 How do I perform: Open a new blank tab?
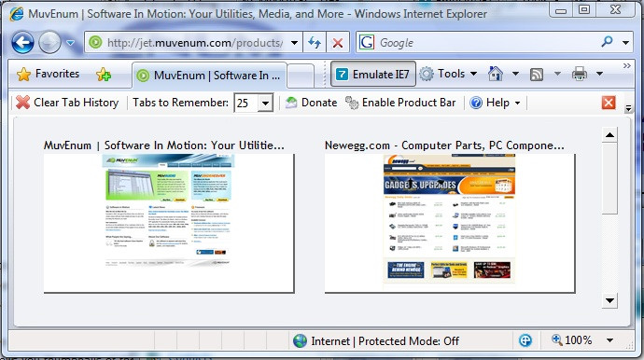[x=301, y=76]
